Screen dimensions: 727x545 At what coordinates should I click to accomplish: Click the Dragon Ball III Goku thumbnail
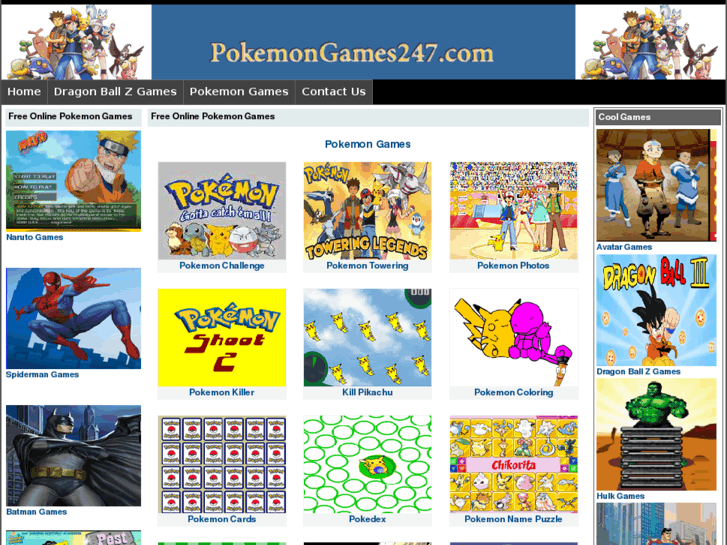[x=657, y=310]
